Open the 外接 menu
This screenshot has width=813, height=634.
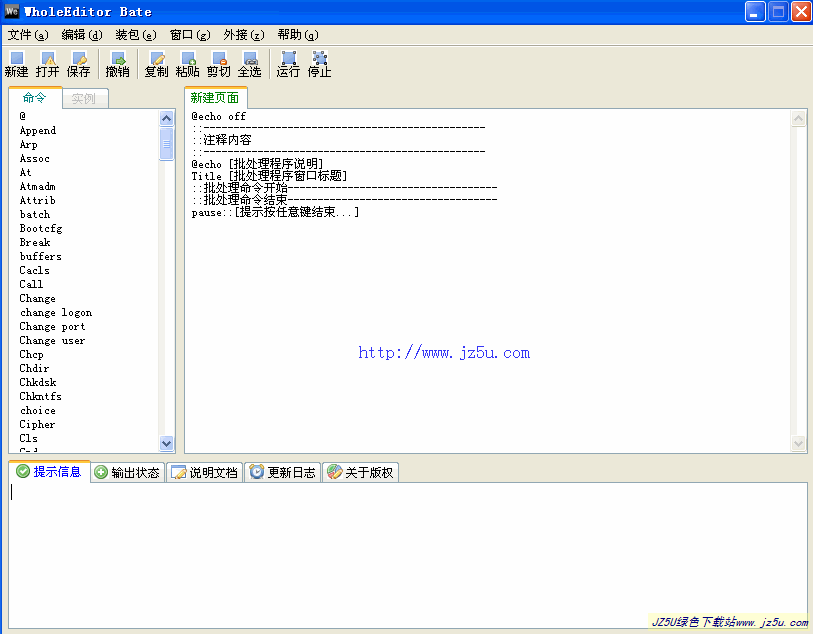(244, 35)
